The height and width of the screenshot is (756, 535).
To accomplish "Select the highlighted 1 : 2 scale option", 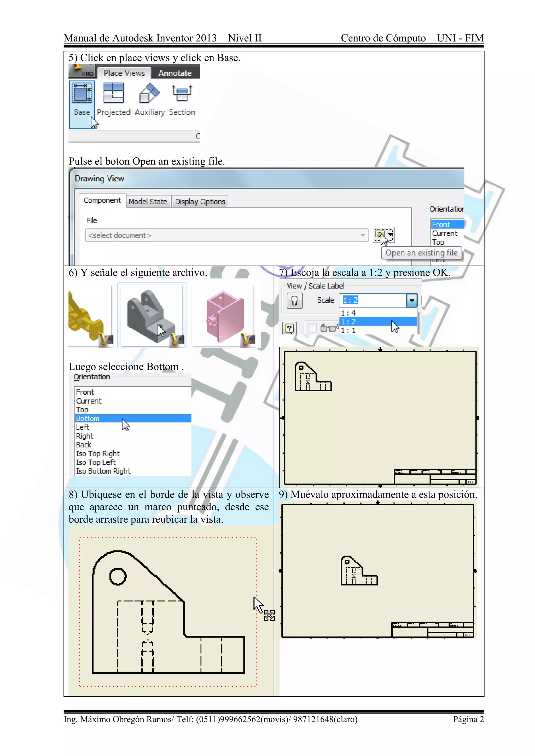I will click(x=378, y=322).
